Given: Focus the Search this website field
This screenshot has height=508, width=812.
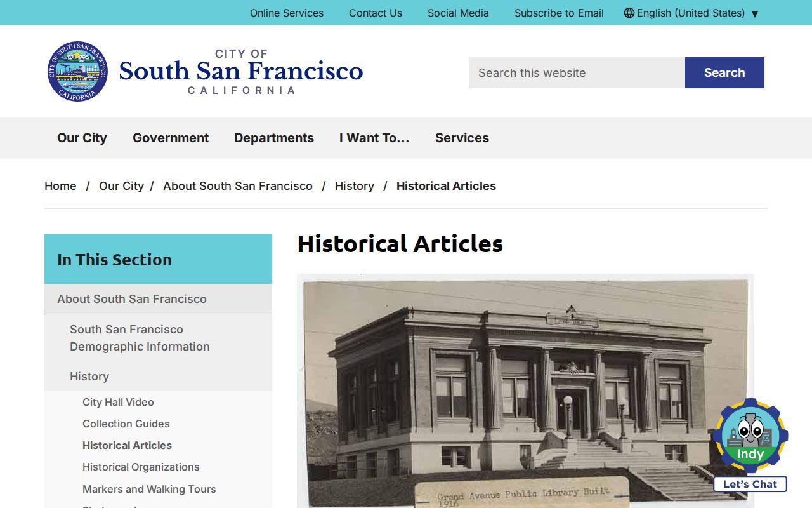Looking at the screenshot, I should [577, 72].
